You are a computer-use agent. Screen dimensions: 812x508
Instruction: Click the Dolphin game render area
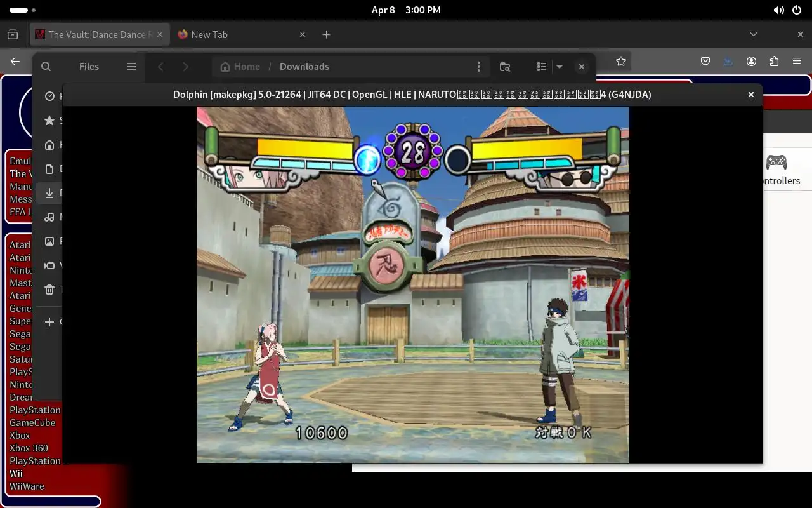point(413,284)
